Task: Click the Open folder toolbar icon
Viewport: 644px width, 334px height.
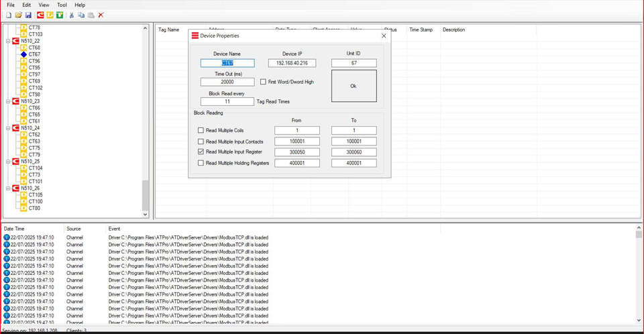Action: (x=19, y=15)
